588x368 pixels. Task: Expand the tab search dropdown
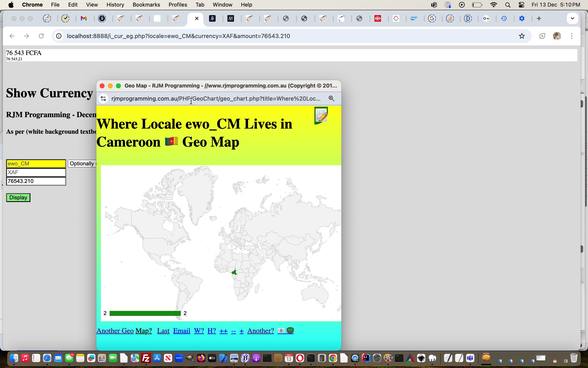point(572,18)
